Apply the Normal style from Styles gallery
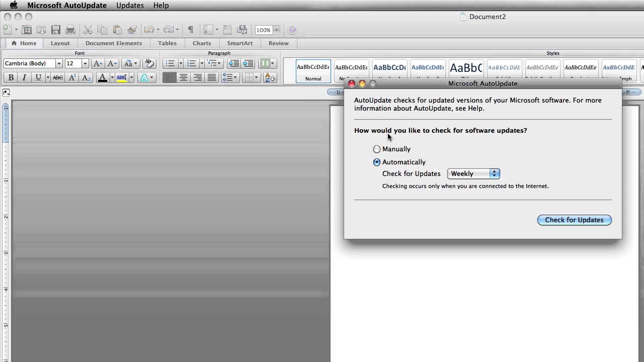 pos(313,71)
